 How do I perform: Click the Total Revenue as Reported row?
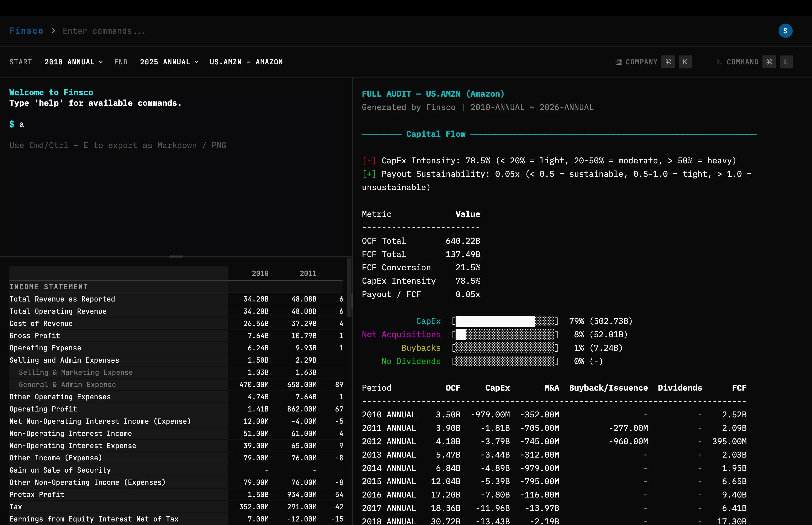point(176,299)
